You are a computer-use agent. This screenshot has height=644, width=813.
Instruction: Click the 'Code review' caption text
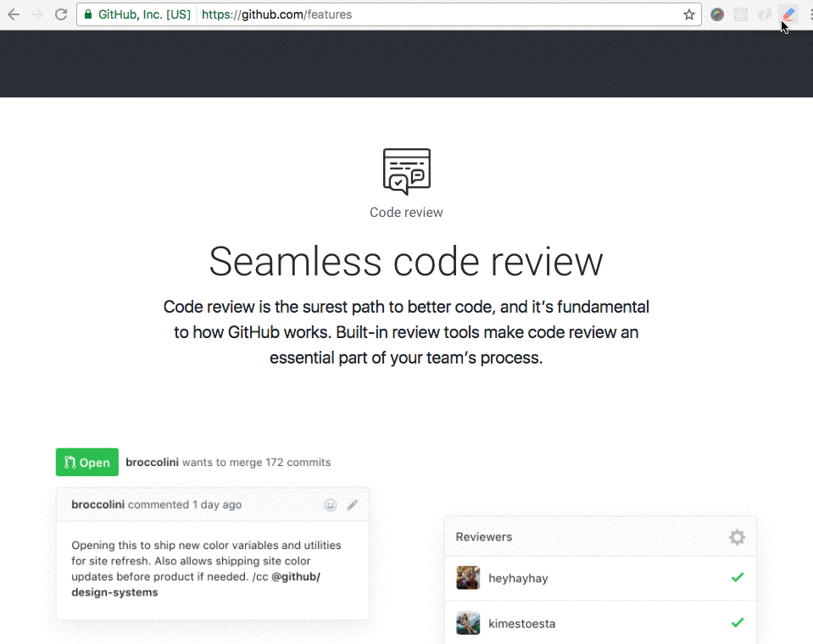(x=406, y=213)
